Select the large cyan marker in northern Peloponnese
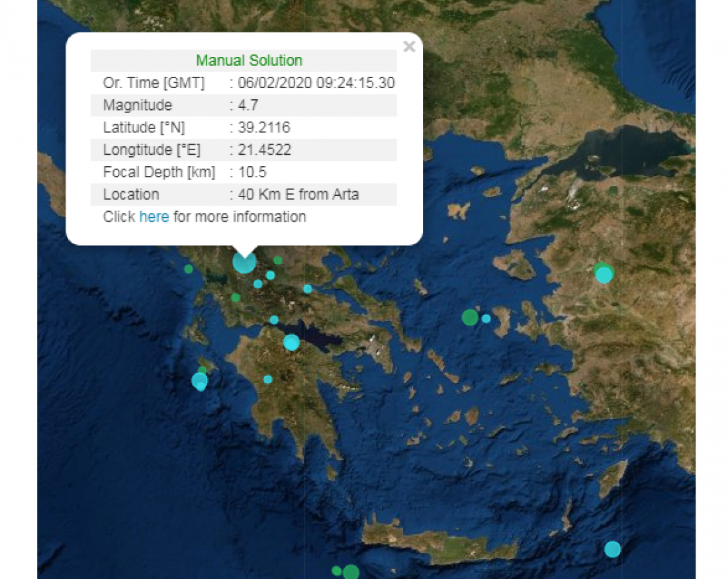The height and width of the screenshot is (579, 728). (x=291, y=342)
